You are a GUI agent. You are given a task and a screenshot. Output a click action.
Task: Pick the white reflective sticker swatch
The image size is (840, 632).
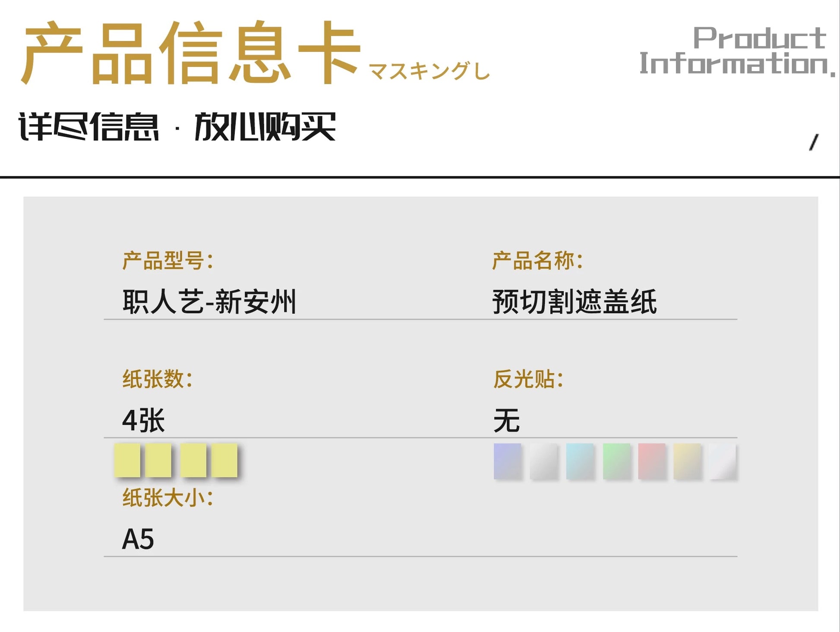tap(722, 461)
